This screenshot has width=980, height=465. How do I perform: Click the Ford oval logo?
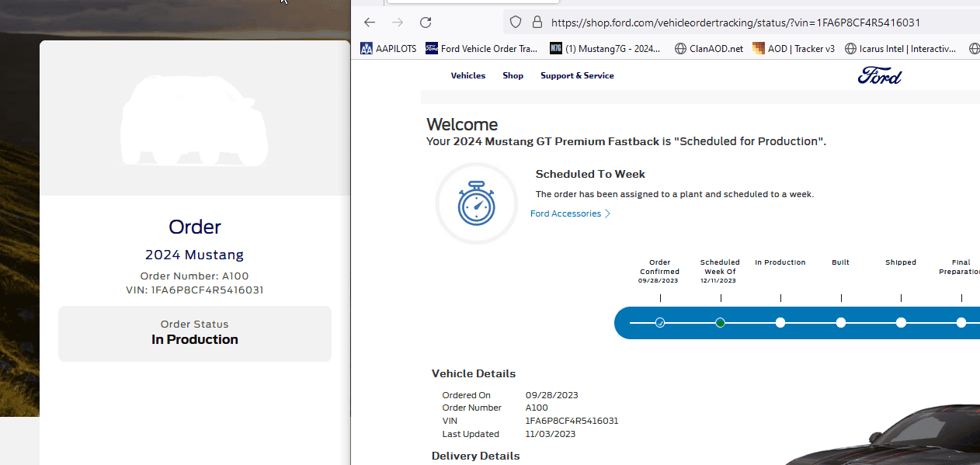pyautogui.click(x=880, y=75)
